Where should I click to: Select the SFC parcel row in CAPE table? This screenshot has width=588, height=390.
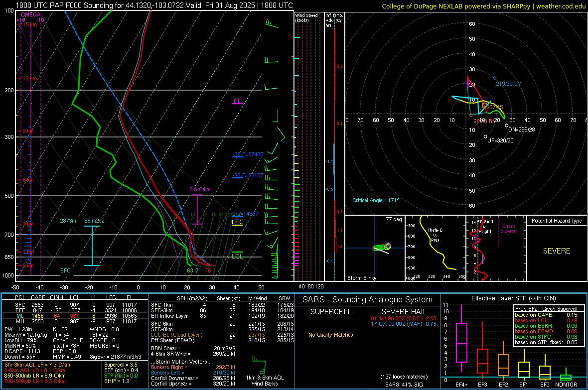pyautogui.click(x=75, y=305)
